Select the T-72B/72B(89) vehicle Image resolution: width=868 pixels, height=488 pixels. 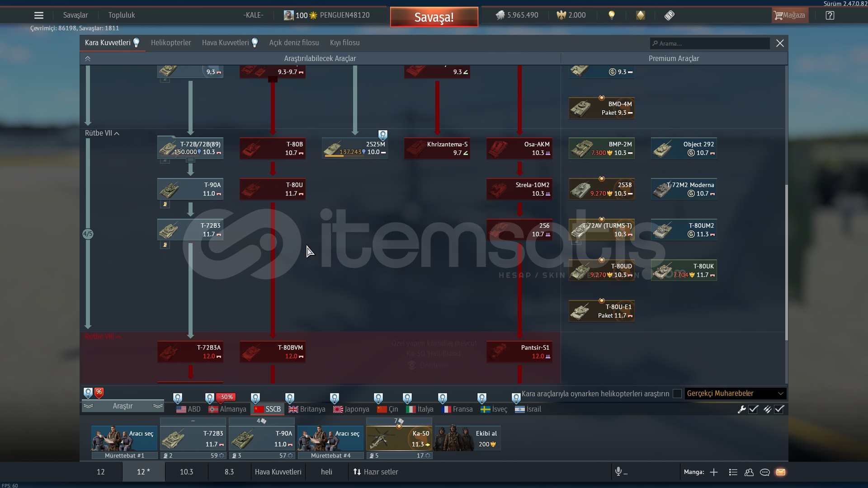tap(190, 148)
